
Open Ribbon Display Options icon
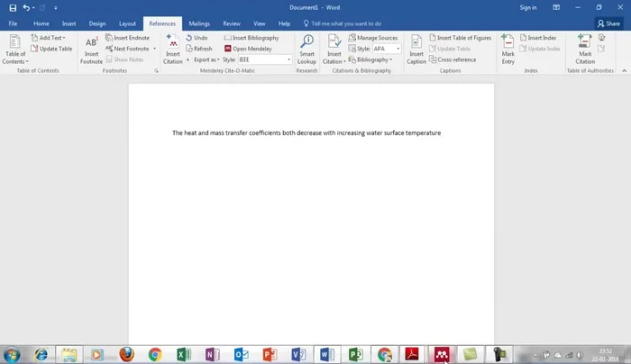[556, 7]
